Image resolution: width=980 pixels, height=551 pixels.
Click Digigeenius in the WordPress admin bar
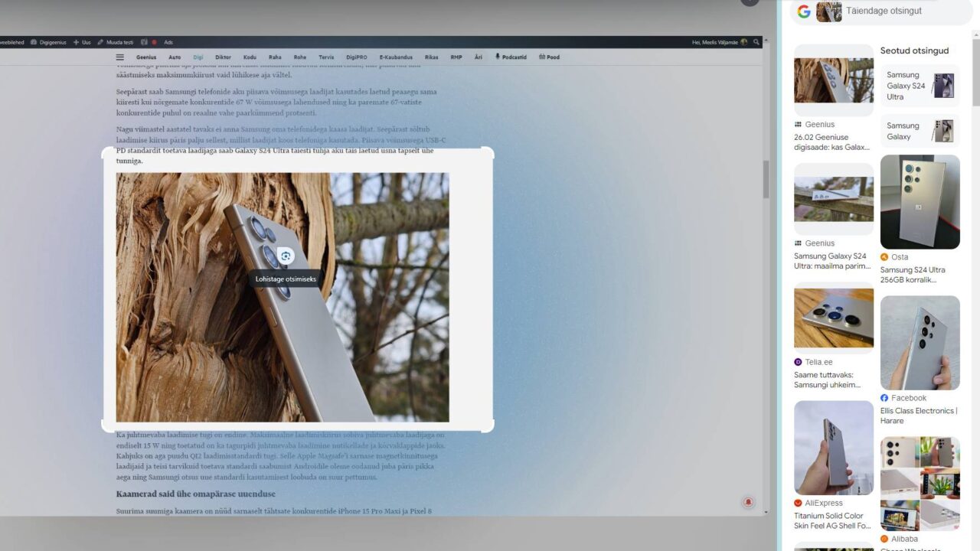click(48, 42)
